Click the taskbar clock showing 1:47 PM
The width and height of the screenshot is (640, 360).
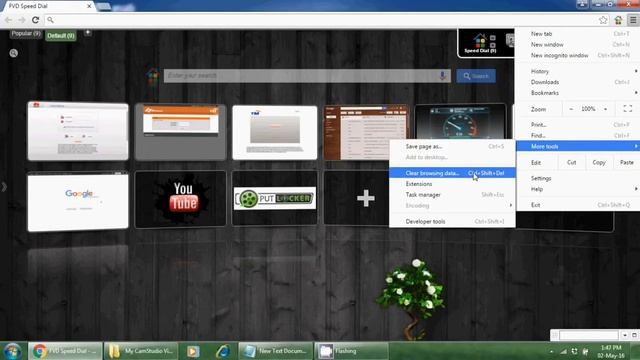click(x=611, y=351)
